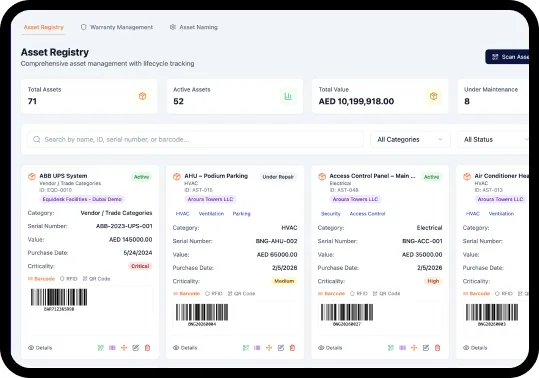Select RFID view on ABB UPS card
Screen dimensions: 539x378
(69, 279)
